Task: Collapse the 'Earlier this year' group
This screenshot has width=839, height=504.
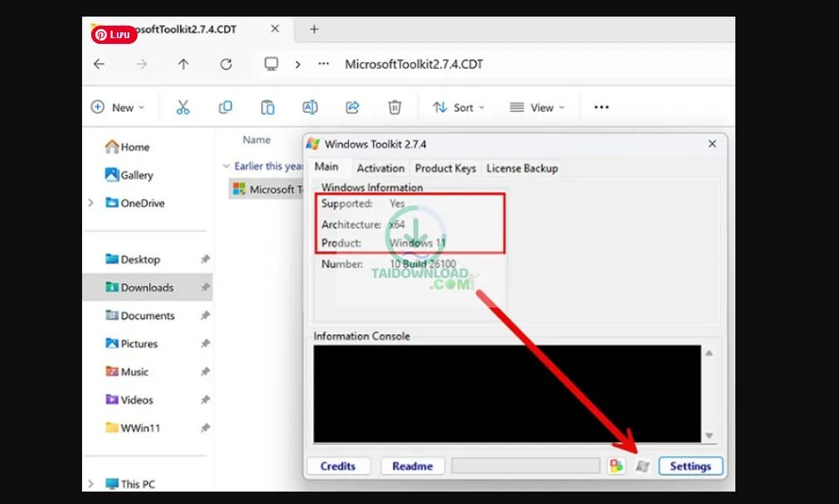Action: point(226,166)
